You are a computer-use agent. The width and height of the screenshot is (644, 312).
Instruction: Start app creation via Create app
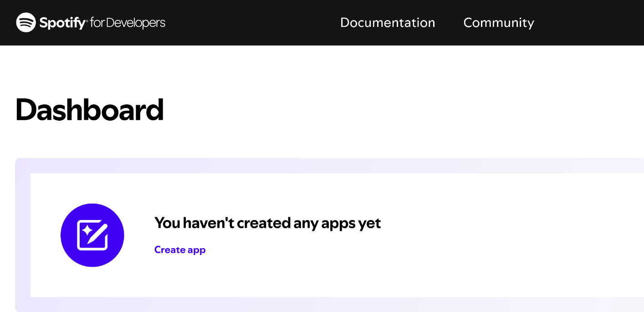tap(180, 250)
